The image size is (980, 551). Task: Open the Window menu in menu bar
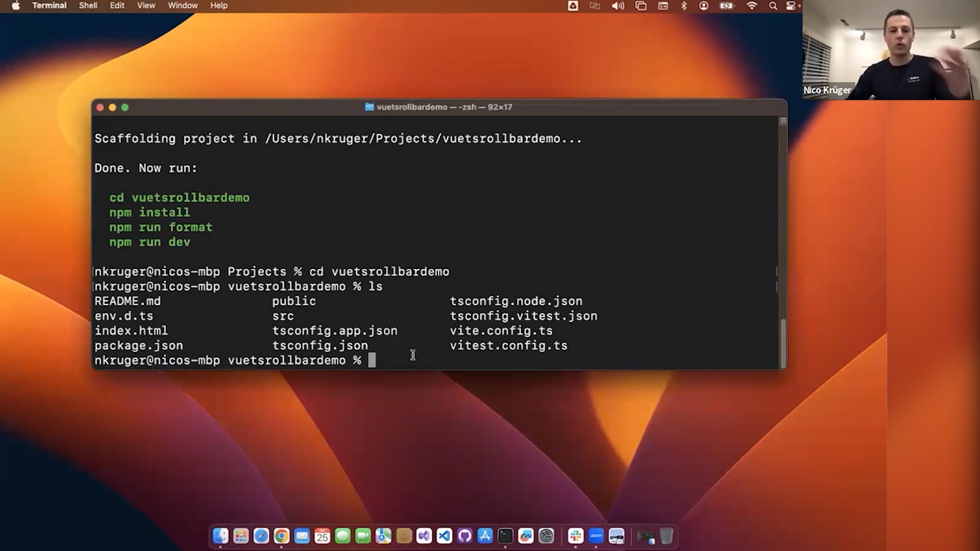pyautogui.click(x=183, y=6)
